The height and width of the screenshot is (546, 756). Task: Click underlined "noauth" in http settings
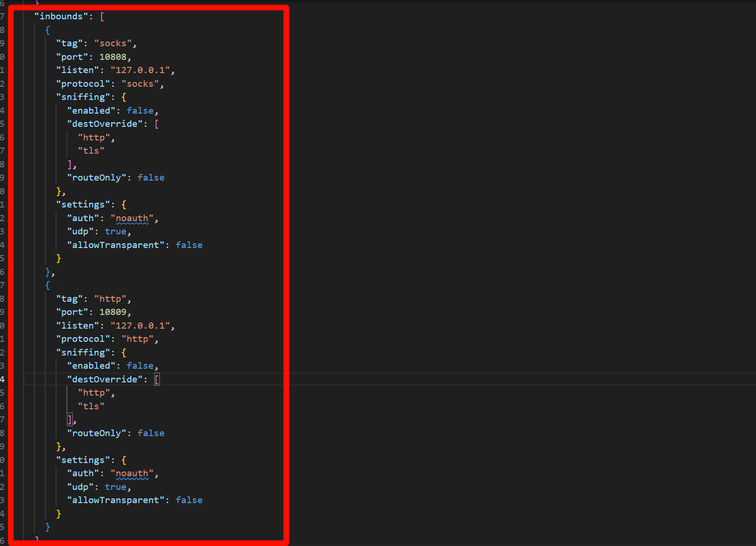pos(132,473)
